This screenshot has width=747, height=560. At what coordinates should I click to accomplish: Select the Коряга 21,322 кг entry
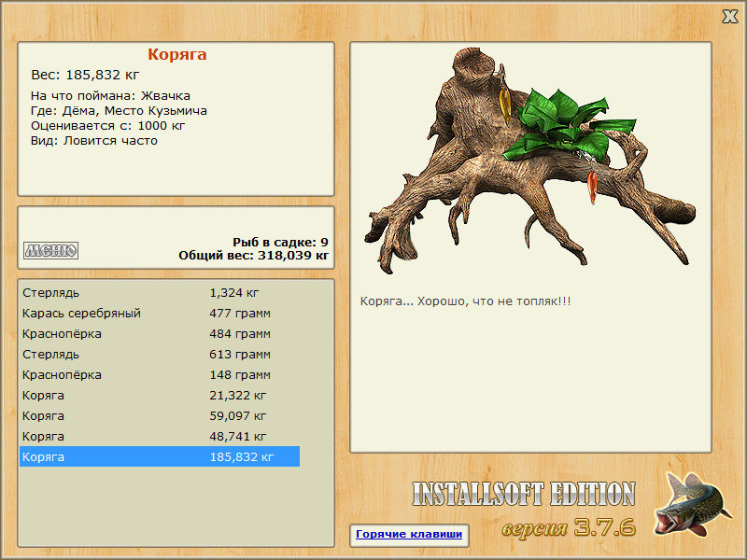tap(160, 395)
